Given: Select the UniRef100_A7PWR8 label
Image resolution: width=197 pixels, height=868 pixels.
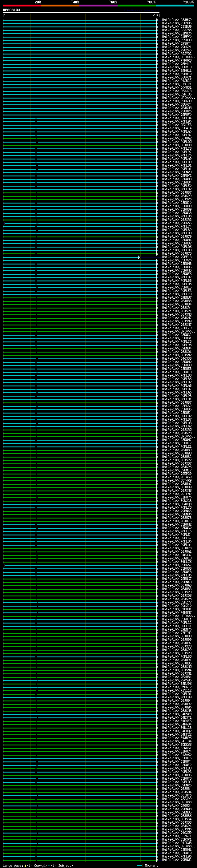Looking at the screenshot, I should 177,60.
